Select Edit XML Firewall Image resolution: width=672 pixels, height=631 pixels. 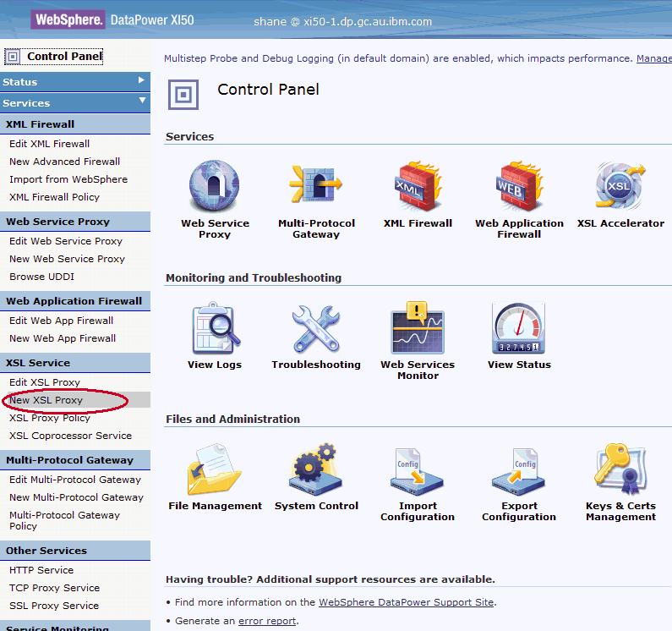pos(49,144)
